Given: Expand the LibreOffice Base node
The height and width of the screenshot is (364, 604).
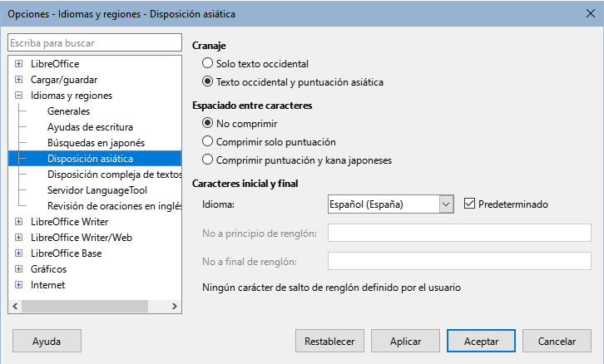Looking at the screenshot, I should click(18, 253).
